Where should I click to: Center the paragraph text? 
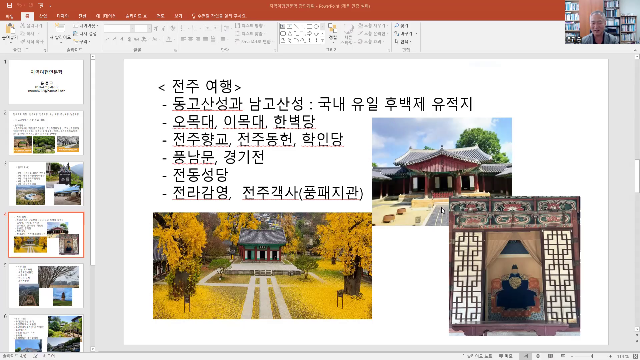pyautogui.click(x=191, y=39)
